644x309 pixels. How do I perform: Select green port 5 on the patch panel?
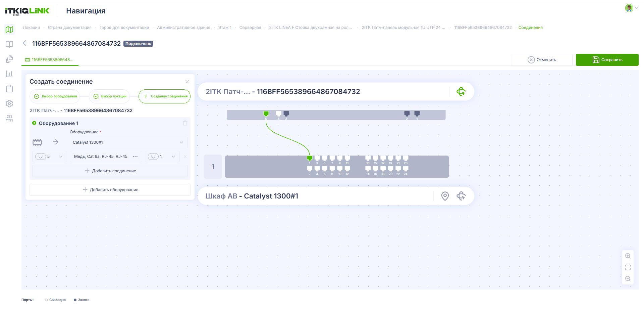coord(266,114)
